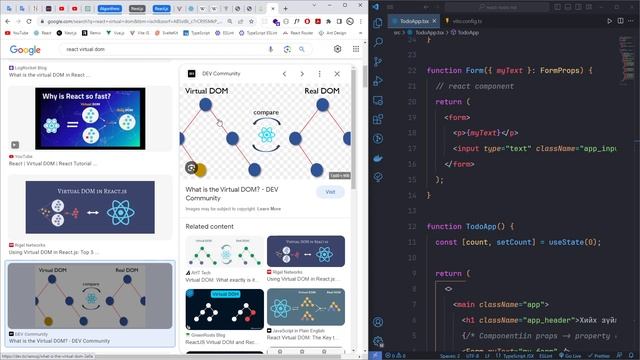Open the Chrome extensions puzzle icon
Image resolution: width=640 pixels, height=360 pixels.
click(x=329, y=21)
